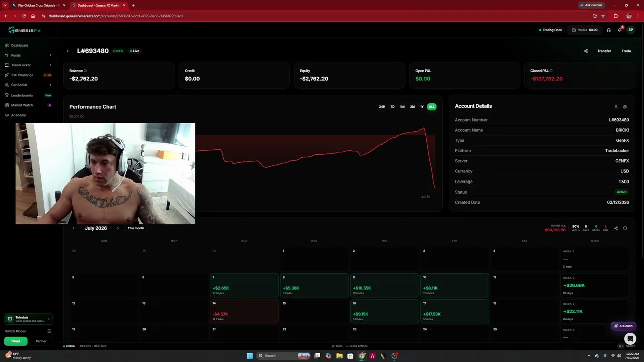
Task: Click the Switch Modes panel icon
Action: tap(49, 331)
